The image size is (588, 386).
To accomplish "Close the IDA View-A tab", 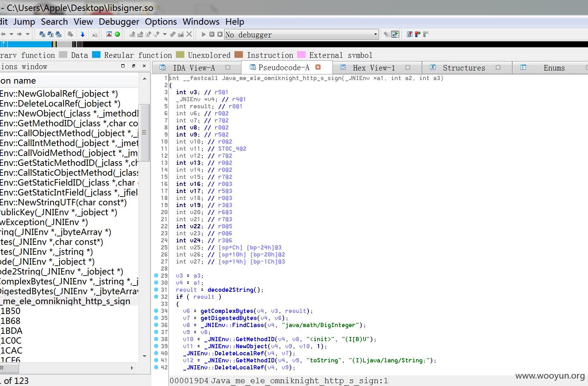I will (x=228, y=67).
